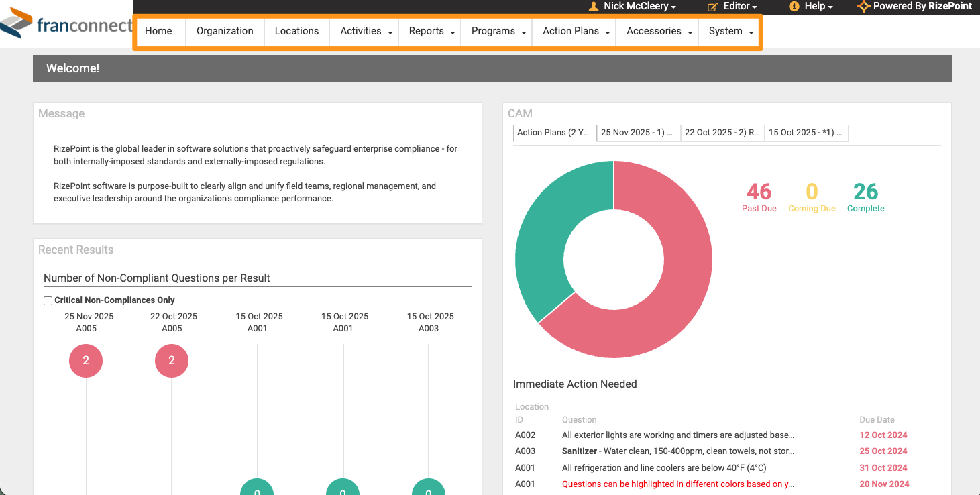Open the System dropdown menu
This screenshot has width=980, height=495.
tap(730, 31)
